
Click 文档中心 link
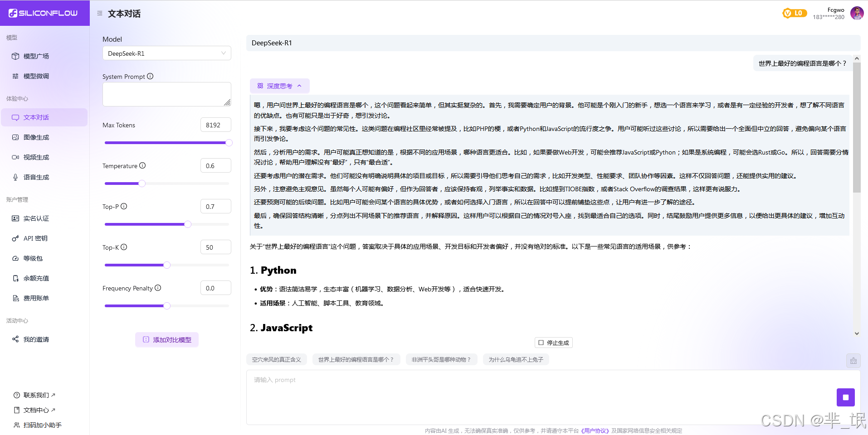pyautogui.click(x=34, y=410)
